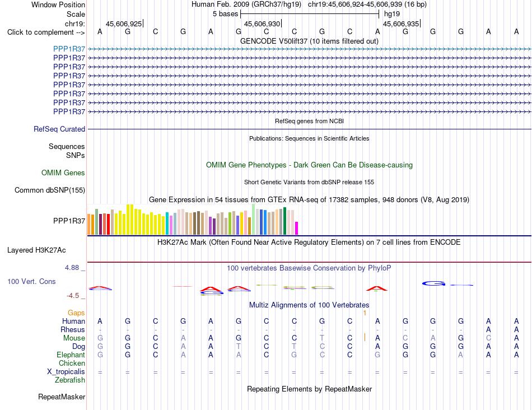Select the 'Rhesus' species label
This screenshot has width=532, height=410.
pos(73,329)
